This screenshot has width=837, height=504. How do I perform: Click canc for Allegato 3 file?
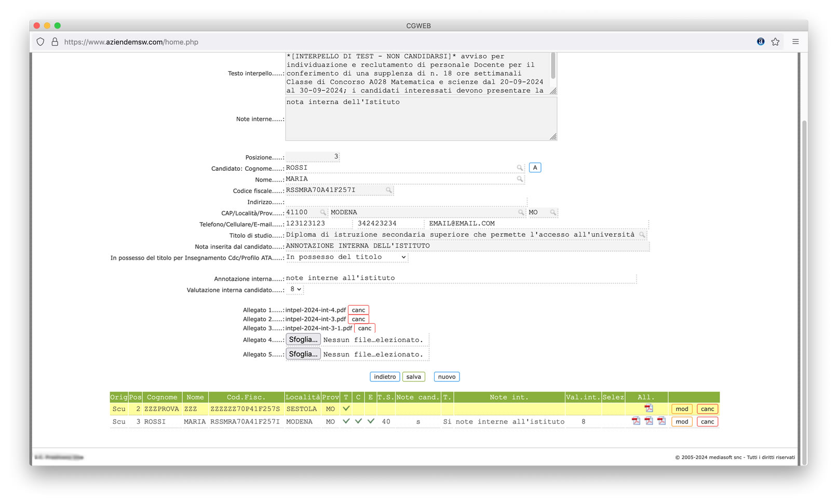click(x=365, y=328)
